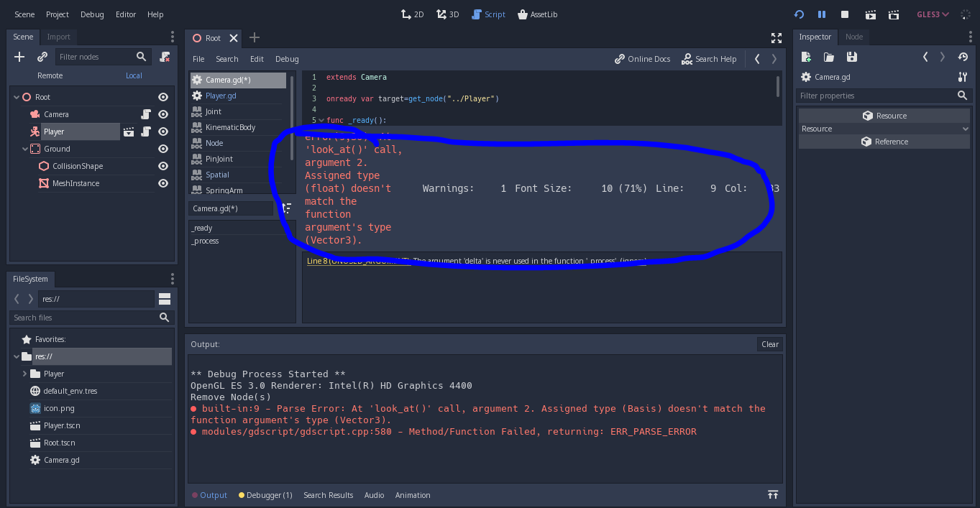The height and width of the screenshot is (508, 980).
Task: Add a new node in the Scene panel
Action: click(18, 57)
